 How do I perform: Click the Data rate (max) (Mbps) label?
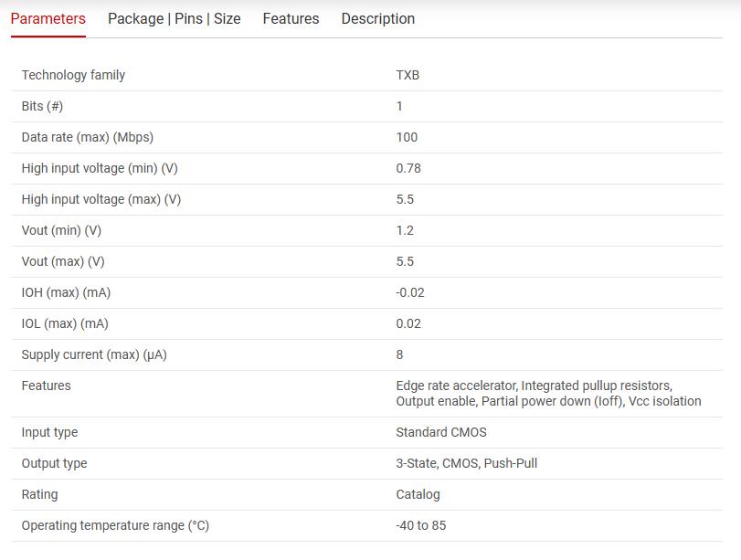pyautogui.click(x=87, y=137)
